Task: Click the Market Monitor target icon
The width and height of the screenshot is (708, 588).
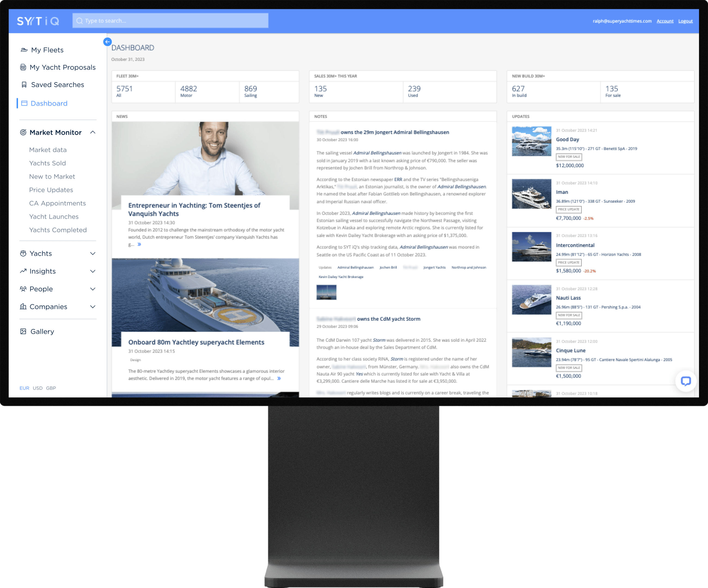Action: click(23, 133)
